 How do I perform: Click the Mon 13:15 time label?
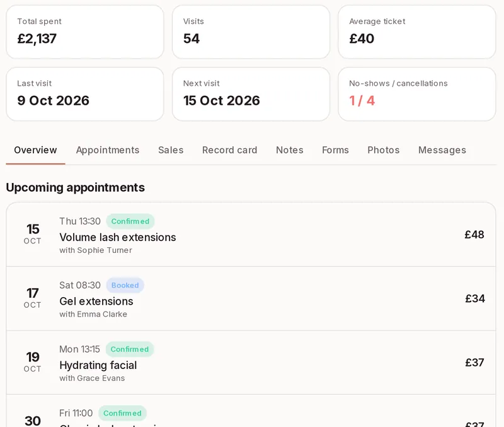point(80,349)
